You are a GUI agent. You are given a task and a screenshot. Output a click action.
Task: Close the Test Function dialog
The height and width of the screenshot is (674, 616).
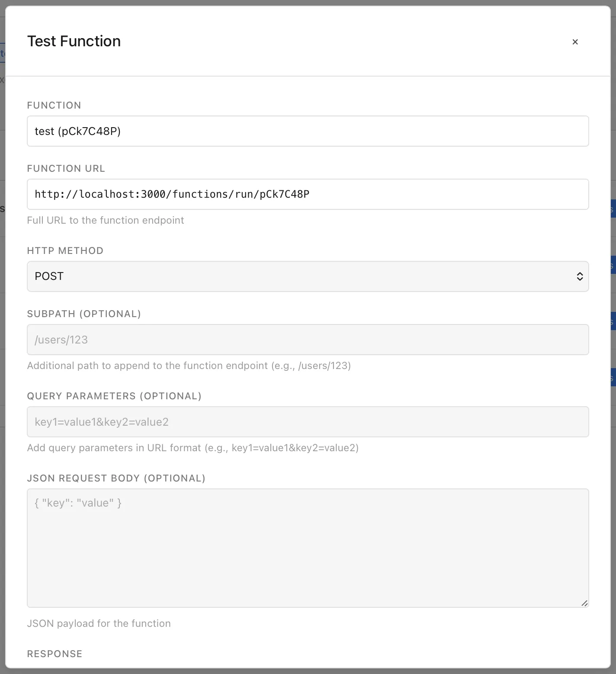[575, 42]
